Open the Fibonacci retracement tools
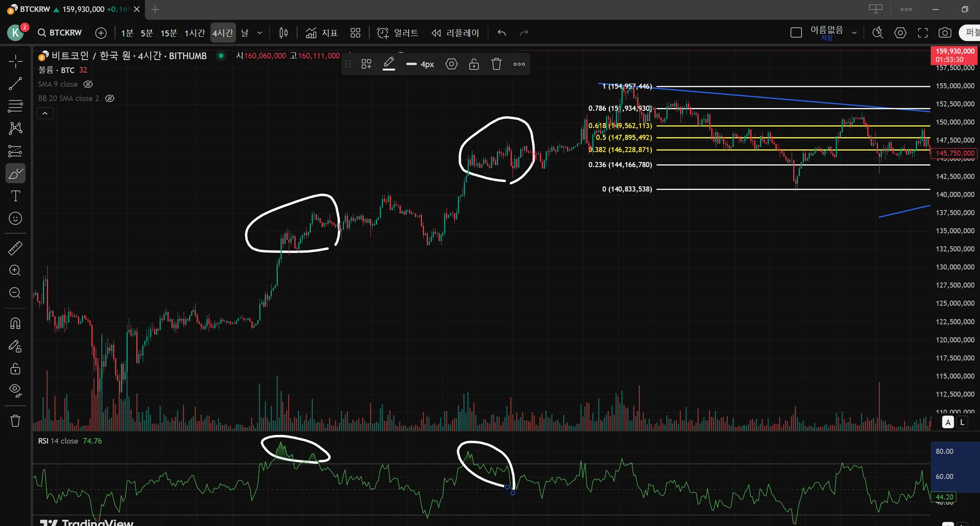Viewport: 980px width, 526px height. click(15, 106)
